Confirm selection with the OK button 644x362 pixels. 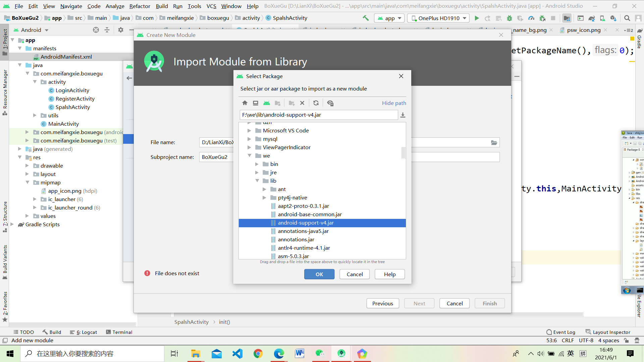tap(319, 274)
